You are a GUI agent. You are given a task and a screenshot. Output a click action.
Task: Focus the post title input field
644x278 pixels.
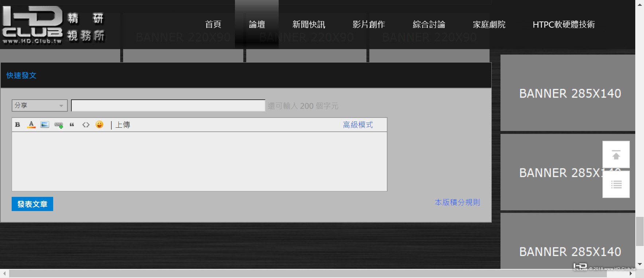(168, 106)
